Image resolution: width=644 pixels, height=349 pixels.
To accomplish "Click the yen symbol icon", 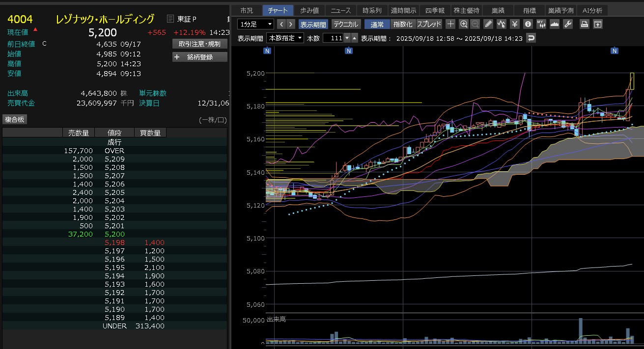I will pos(515,24).
